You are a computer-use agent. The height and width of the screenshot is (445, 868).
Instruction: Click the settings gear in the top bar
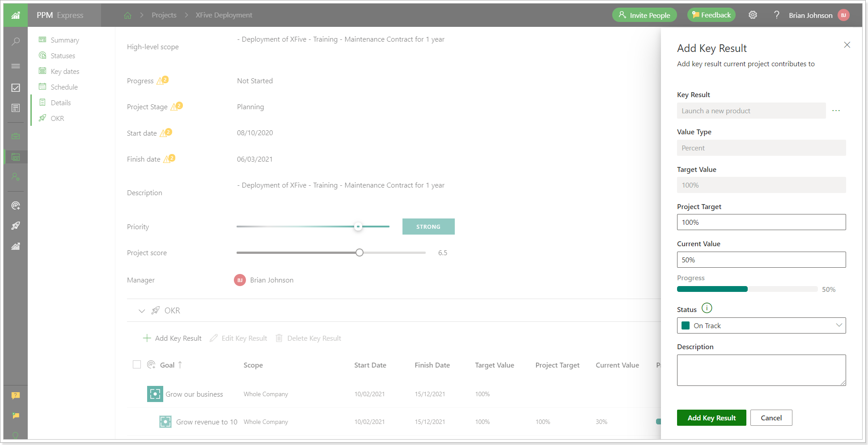(x=753, y=15)
